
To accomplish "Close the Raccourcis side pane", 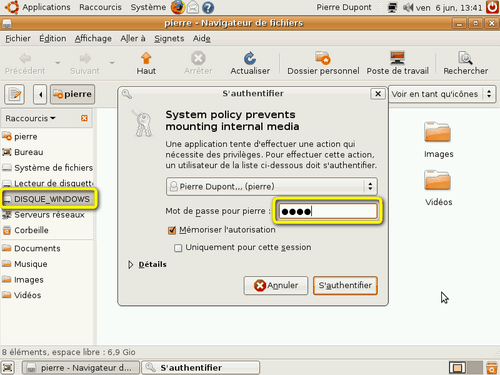I will click(84, 118).
